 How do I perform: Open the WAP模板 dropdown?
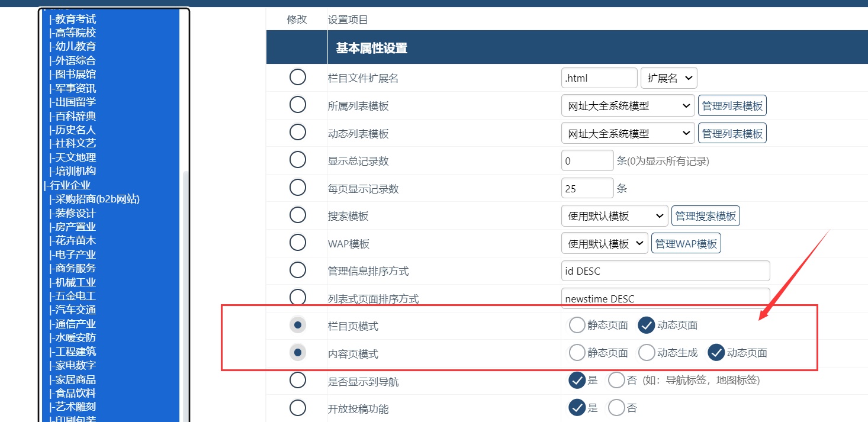(x=605, y=243)
